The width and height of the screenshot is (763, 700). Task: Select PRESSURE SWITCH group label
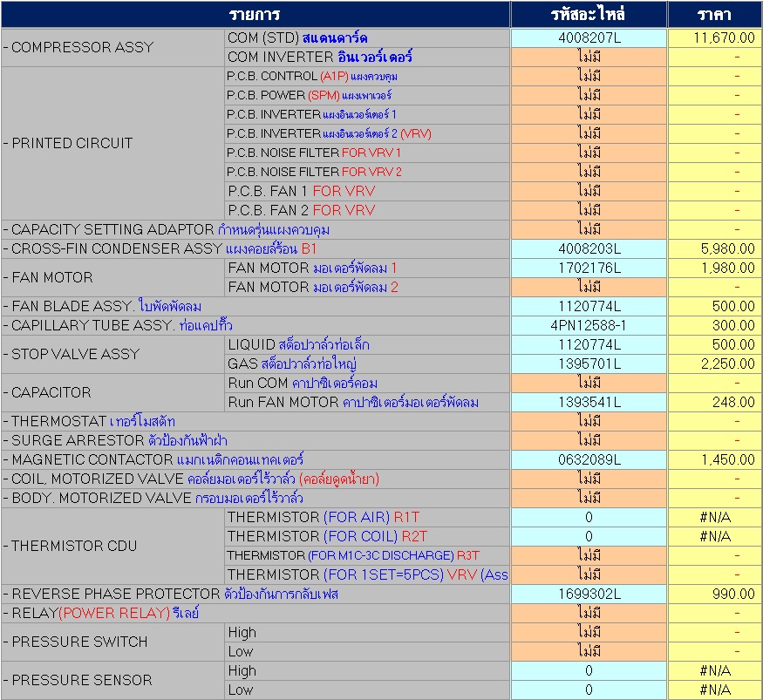point(112,642)
